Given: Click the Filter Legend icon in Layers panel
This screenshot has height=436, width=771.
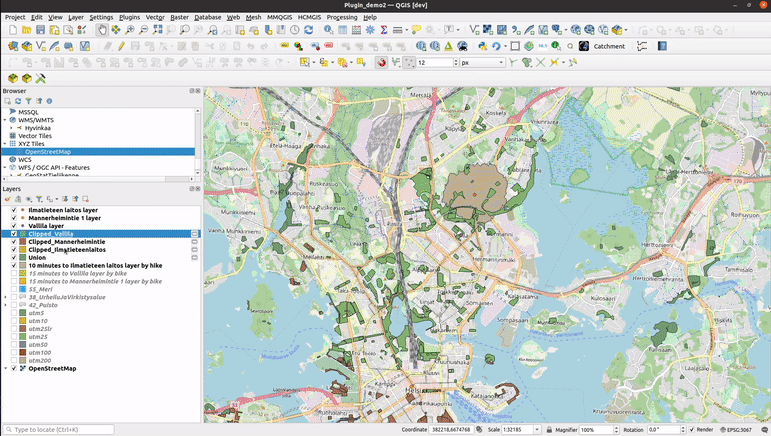Looking at the screenshot, I should point(39,199).
